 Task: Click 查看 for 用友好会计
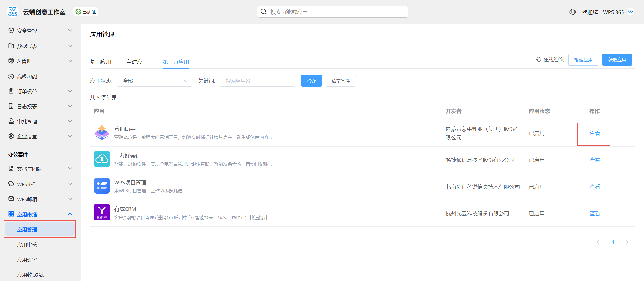pos(595,160)
